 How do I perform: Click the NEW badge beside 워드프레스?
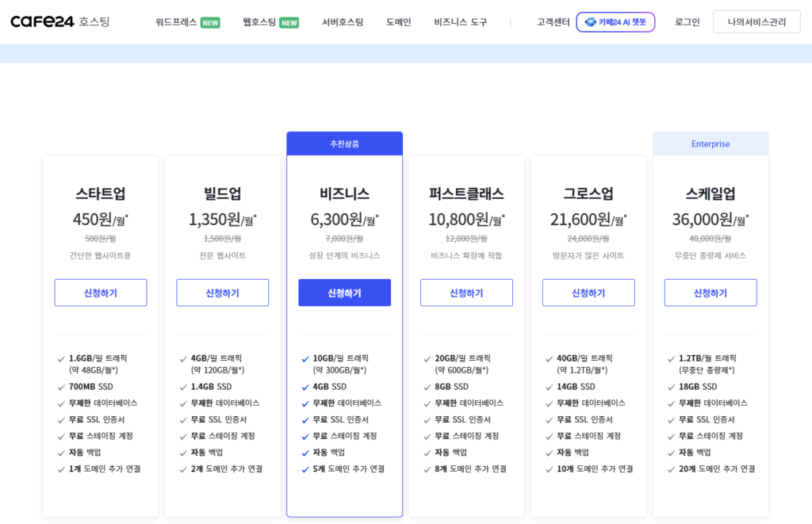point(210,22)
